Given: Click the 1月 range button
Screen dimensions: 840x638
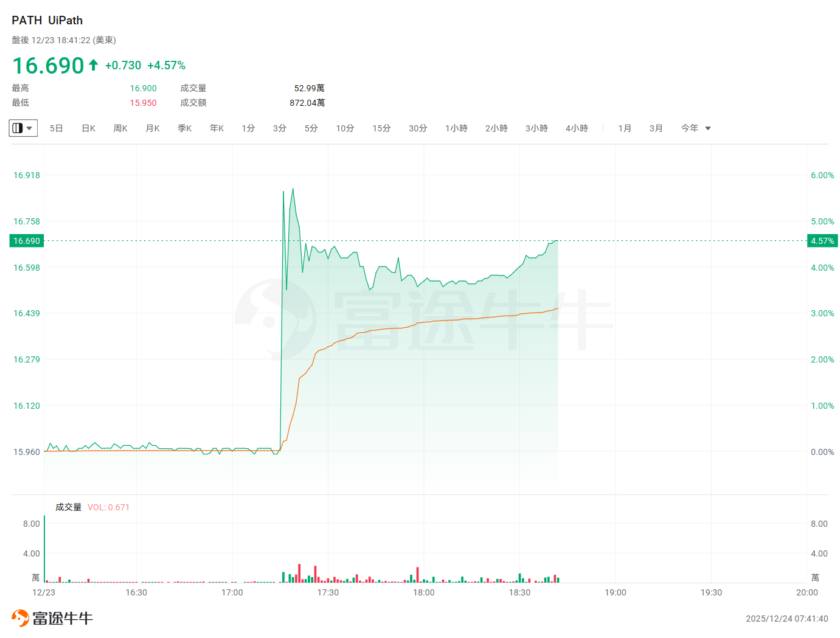Looking at the screenshot, I should [x=625, y=128].
